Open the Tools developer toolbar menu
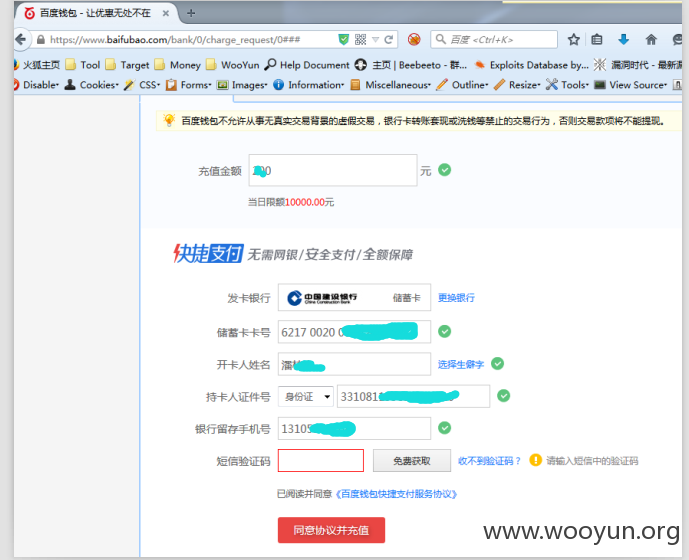 pos(567,85)
